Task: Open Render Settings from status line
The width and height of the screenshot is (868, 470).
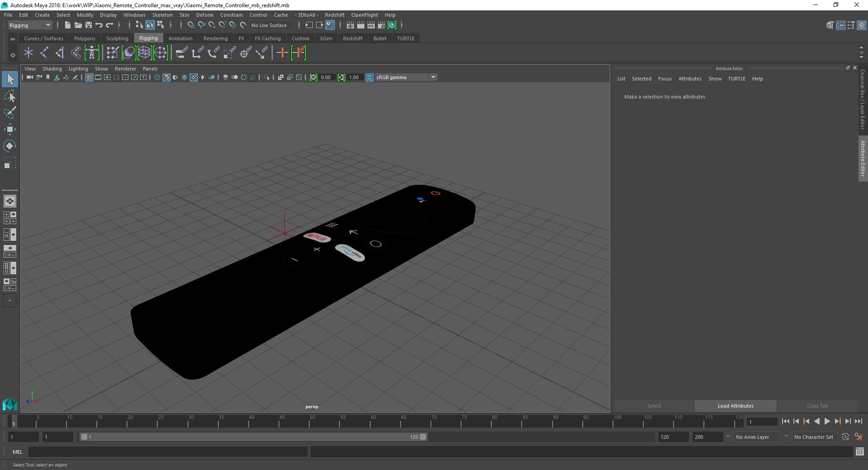Action: (382, 25)
